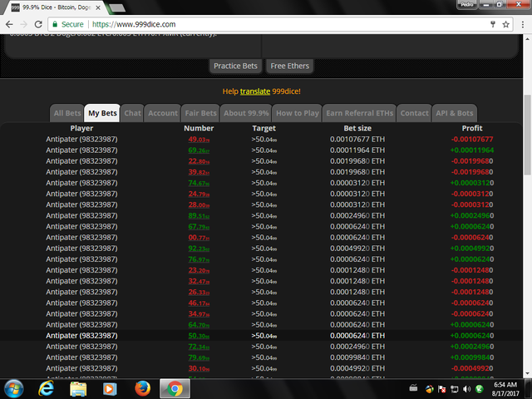Screen dimensions: 532x399
Task: View the Secure padlock site info
Action: tap(67, 24)
